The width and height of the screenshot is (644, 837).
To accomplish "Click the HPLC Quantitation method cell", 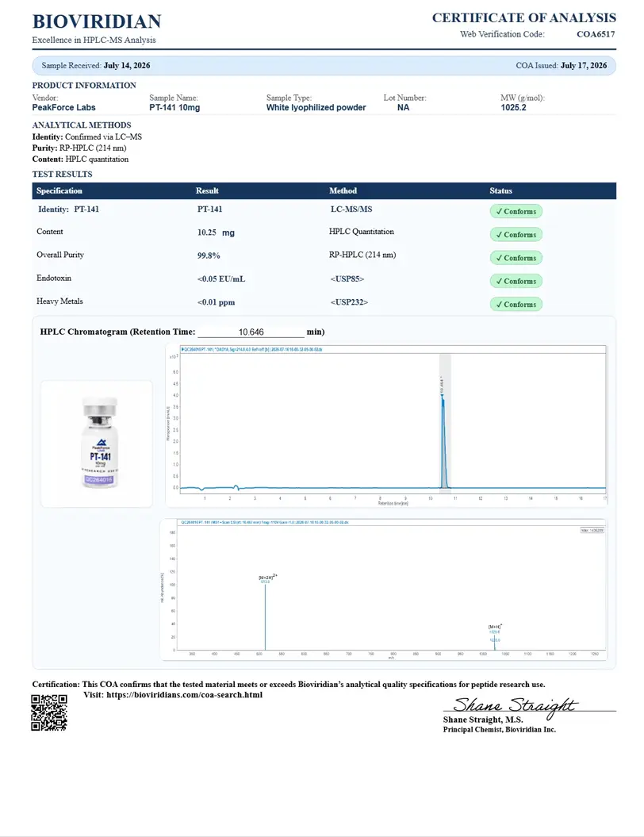I will [361, 232].
